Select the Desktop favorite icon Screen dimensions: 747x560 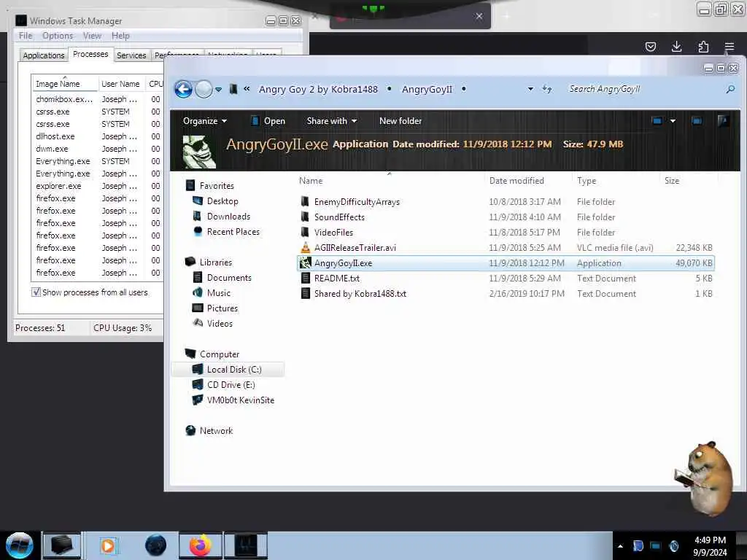click(x=197, y=201)
